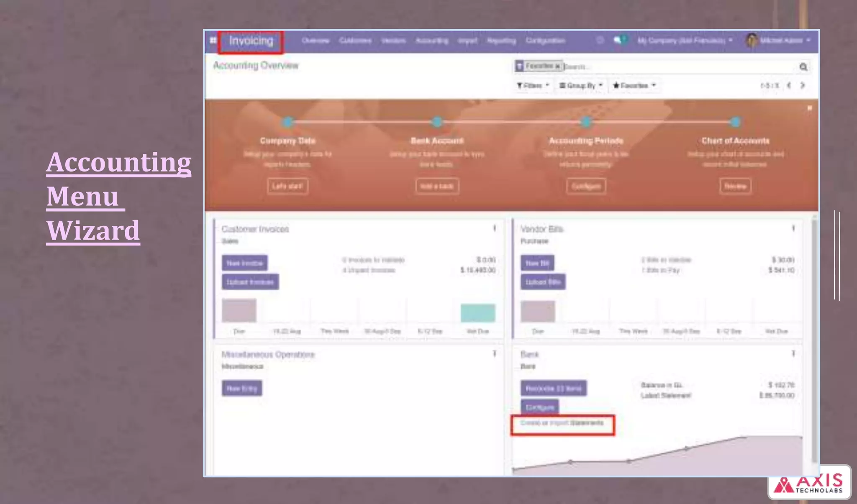Open Miscellaneous Operations card options menu
This screenshot has height=504, width=857.
click(495, 354)
